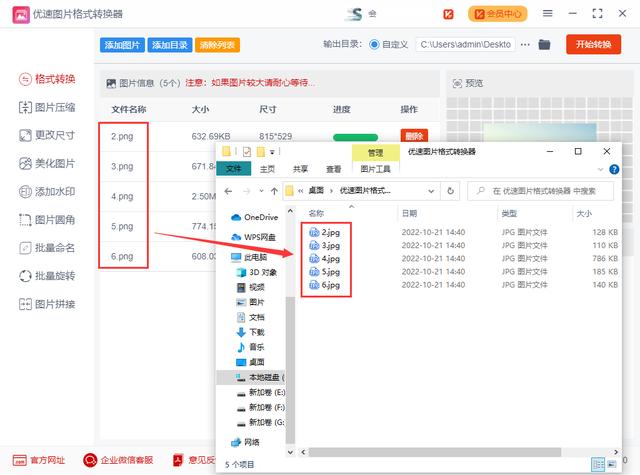Refresh the Explorer folder
The image size is (640, 475).
(x=450, y=191)
